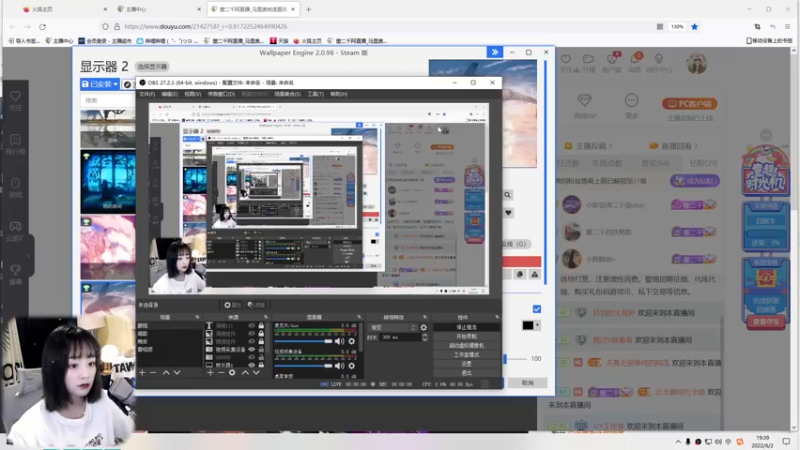
Task: Expand the hidden system tray icons chevron
Action: [678, 441]
